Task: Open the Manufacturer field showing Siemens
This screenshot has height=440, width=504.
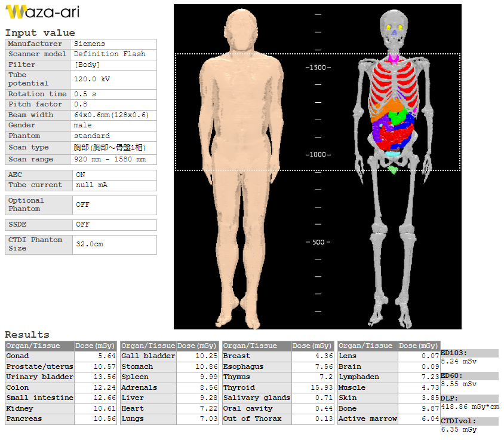Action: [x=114, y=44]
